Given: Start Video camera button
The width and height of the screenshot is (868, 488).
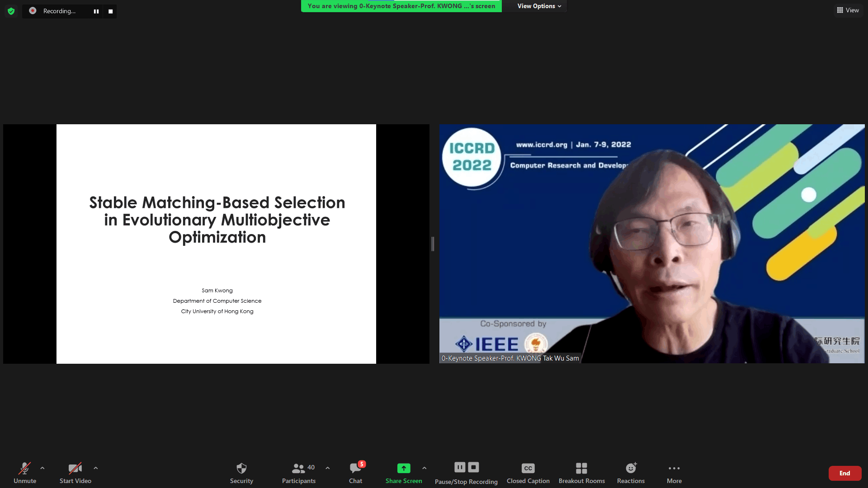Looking at the screenshot, I should pos(75,473).
